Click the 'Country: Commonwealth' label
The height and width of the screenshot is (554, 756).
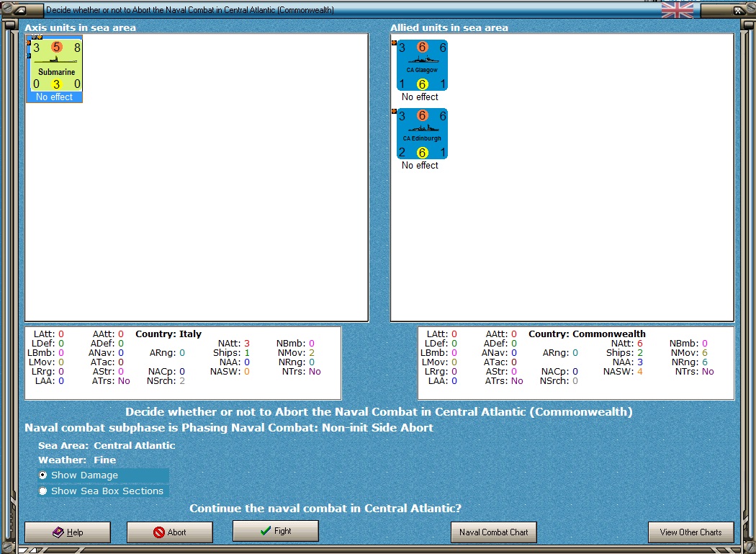[x=587, y=334]
